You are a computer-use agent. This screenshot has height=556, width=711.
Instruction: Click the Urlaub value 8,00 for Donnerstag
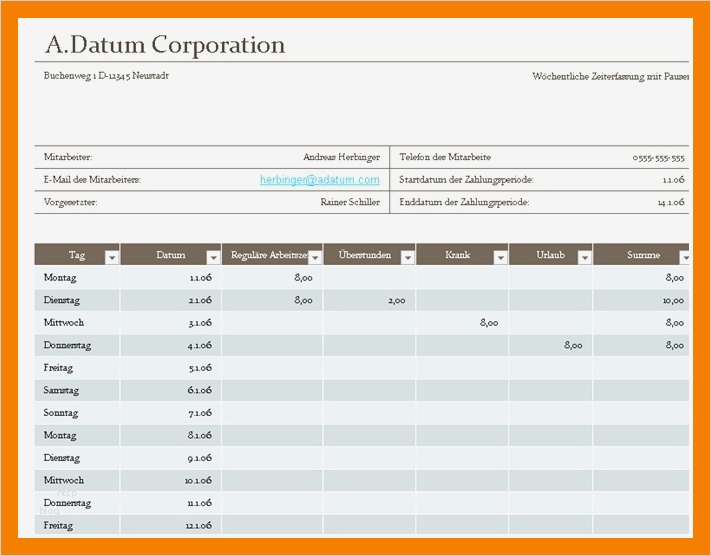pyautogui.click(x=550, y=345)
